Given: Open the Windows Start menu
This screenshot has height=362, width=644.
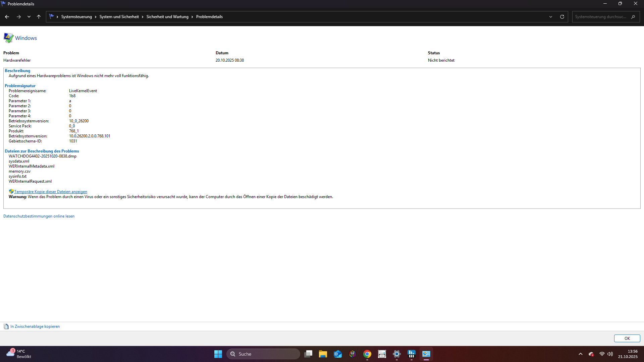Looking at the screenshot, I should click(x=218, y=354).
